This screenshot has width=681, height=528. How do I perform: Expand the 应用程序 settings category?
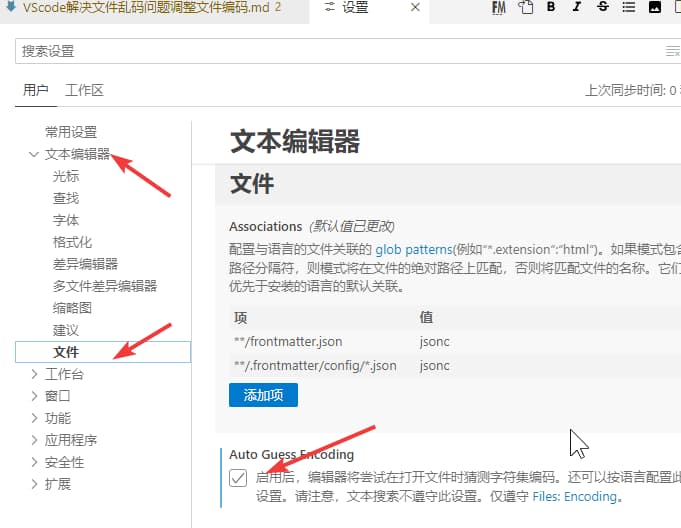pyautogui.click(x=34, y=440)
